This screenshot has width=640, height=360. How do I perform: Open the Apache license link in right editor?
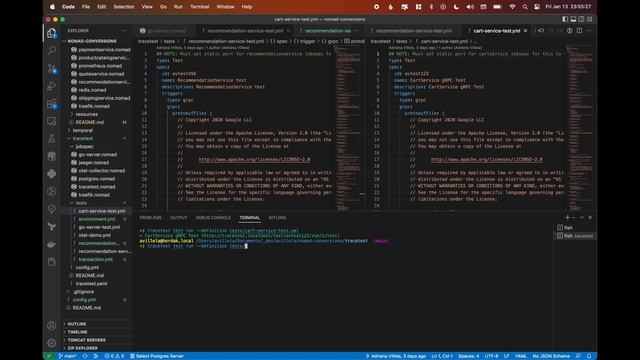487,160
